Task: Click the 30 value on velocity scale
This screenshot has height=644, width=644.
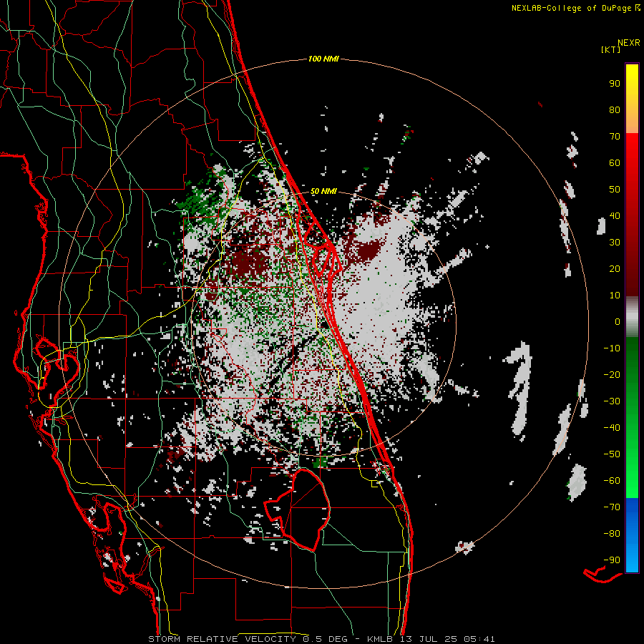Action: pyautogui.click(x=615, y=243)
